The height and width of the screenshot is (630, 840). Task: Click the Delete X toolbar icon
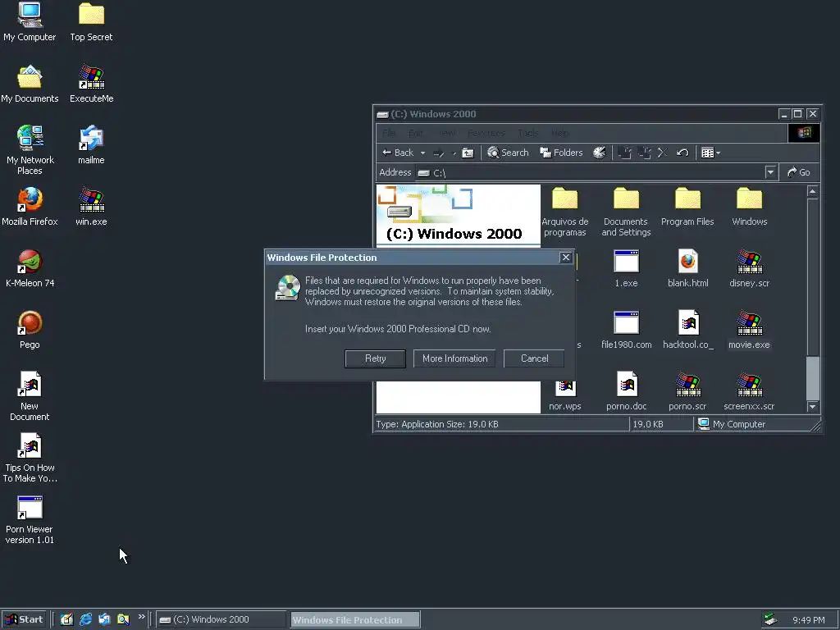[x=662, y=153]
